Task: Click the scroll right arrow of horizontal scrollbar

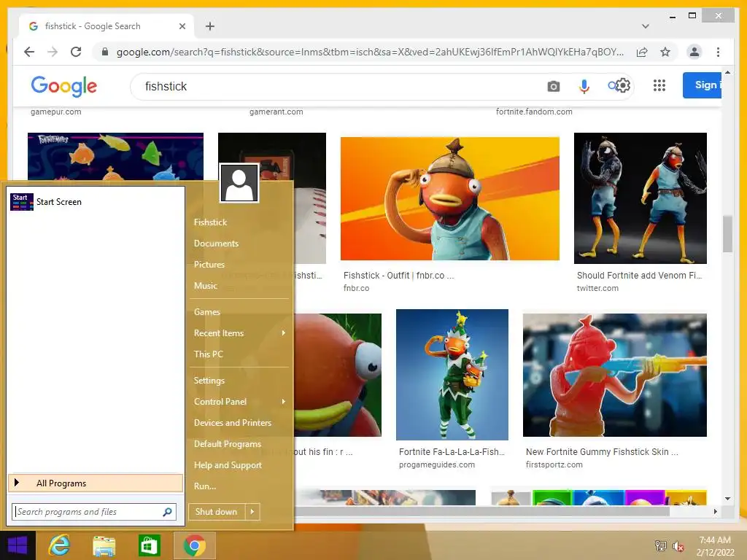Action: pos(715,511)
